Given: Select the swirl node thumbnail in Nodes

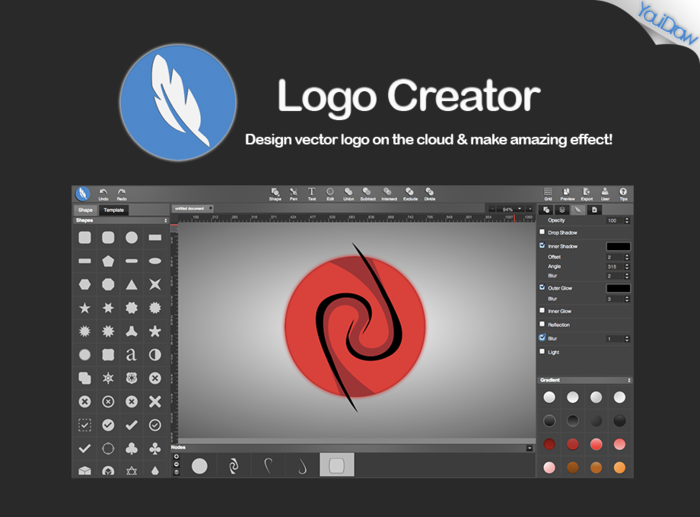Looking at the screenshot, I should point(233,466).
